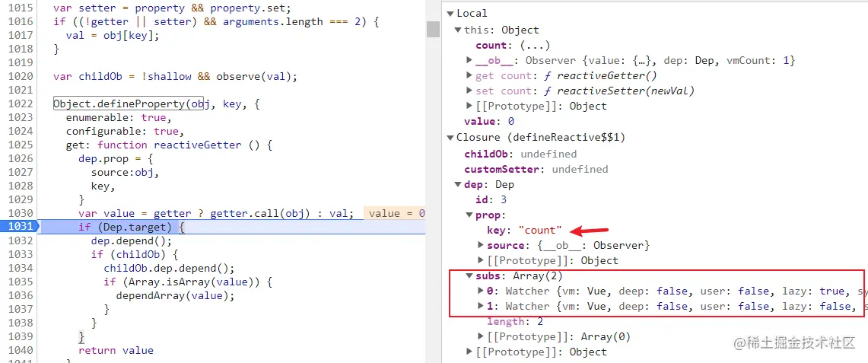Click the code editor vertical scrollbar thumb
Screen dimensions: 868x363
click(x=433, y=30)
